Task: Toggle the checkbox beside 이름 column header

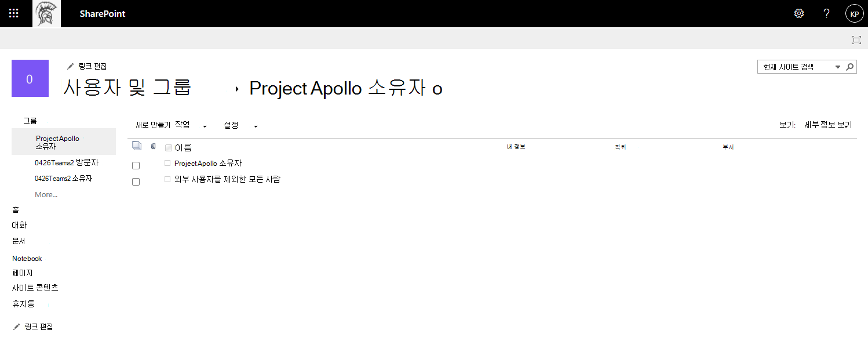Action: pos(169,148)
